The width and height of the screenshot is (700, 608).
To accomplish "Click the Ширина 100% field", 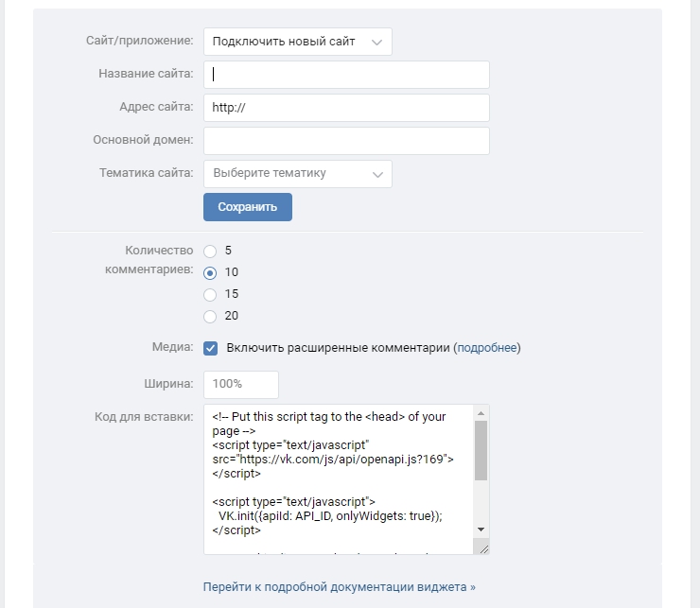I will pos(241,384).
